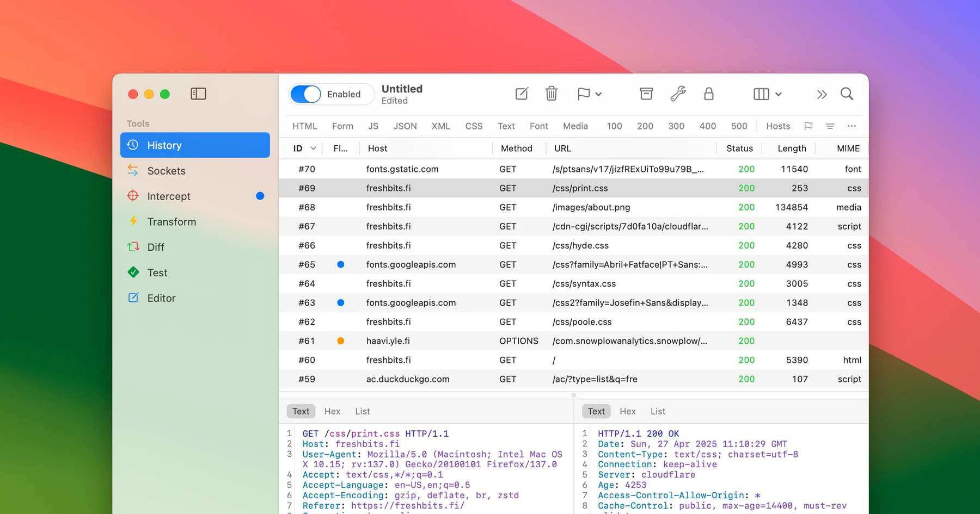Select request #65 from fonts.googleapis.com
This screenshot has width=980, height=514.
(490, 264)
